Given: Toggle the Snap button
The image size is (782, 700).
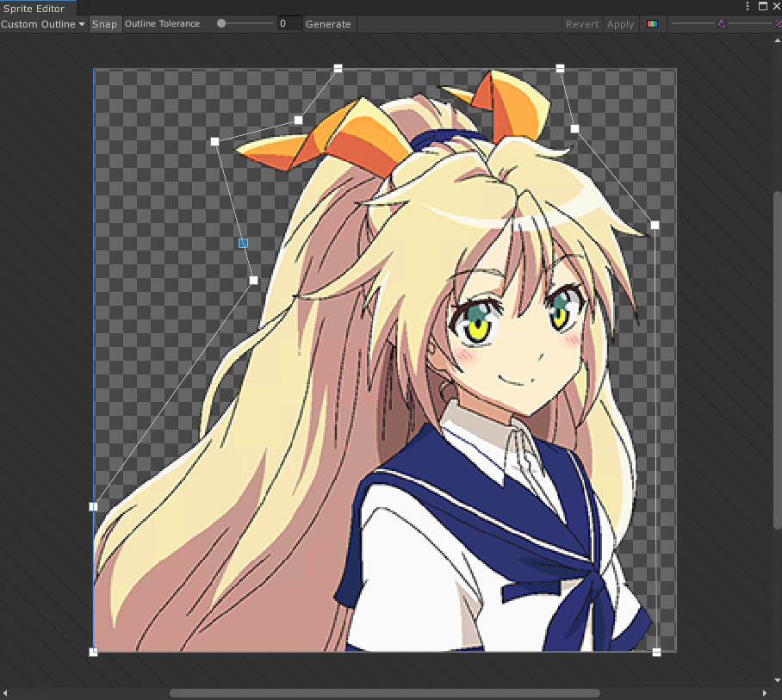Looking at the screenshot, I should pyautogui.click(x=105, y=24).
